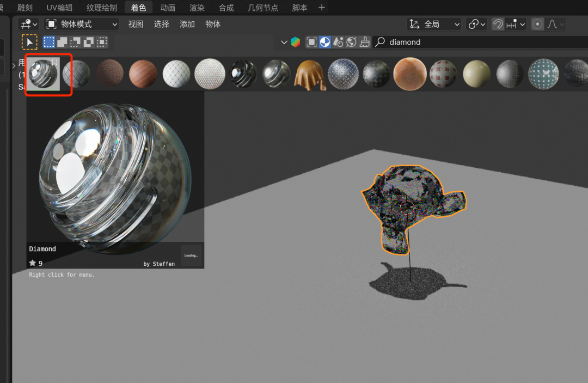Toggle snapping magnet in header
The image size is (588, 383).
click(x=498, y=24)
